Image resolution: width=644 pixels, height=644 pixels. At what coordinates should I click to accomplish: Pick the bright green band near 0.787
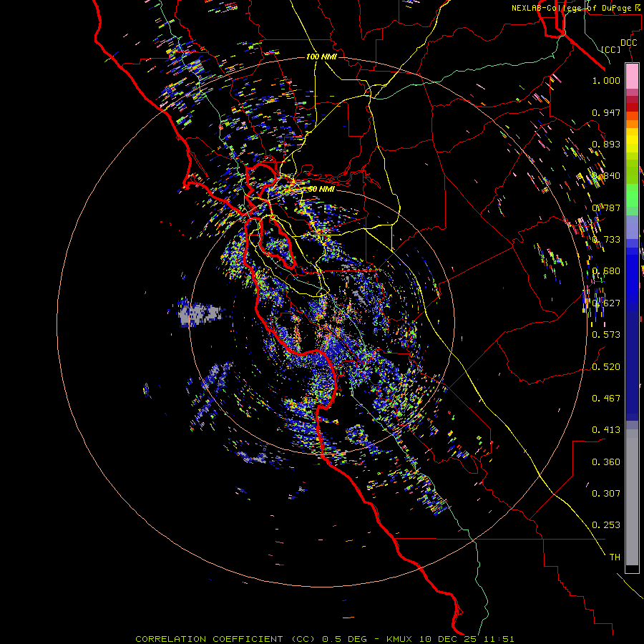tap(632, 195)
